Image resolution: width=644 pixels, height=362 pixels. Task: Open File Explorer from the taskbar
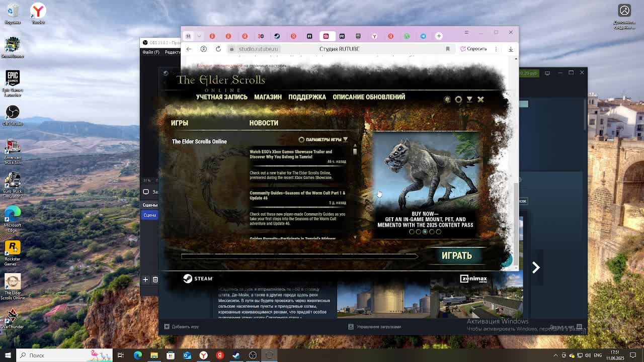pyautogui.click(x=154, y=355)
